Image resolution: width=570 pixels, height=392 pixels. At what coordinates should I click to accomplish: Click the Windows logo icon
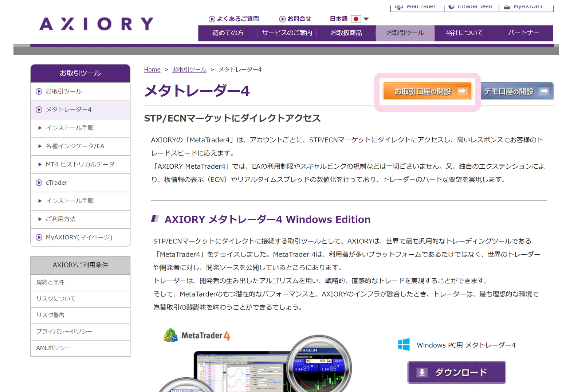coord(404,345)
